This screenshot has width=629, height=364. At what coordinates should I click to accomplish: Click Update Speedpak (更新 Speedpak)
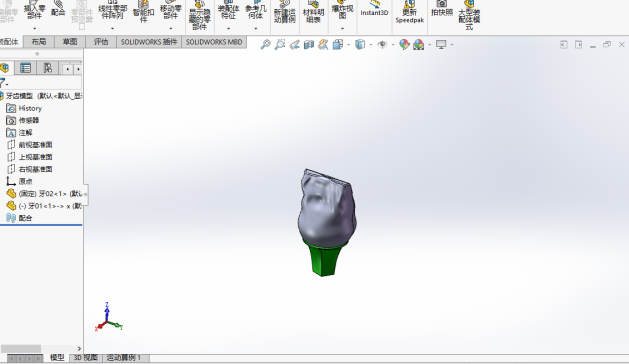pyautogui.click(x=410, y=12)
